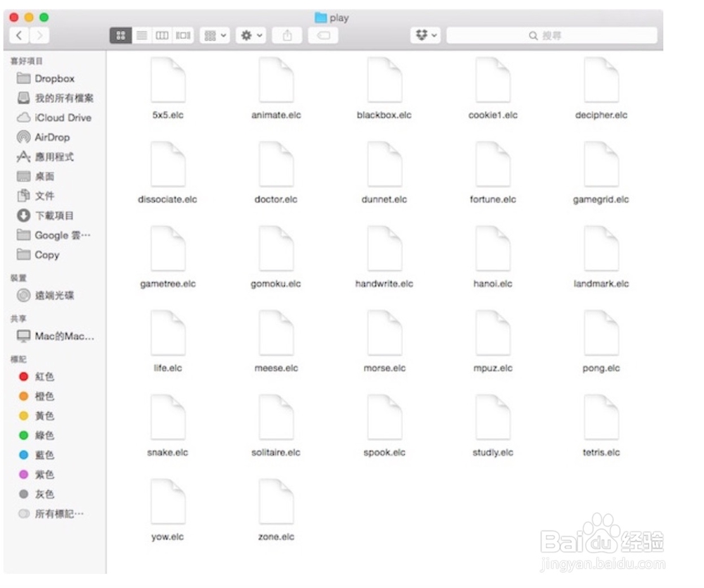Viewport: 704px width, 588px height.
Task: Select the doctor.elc file icon
Action: [276, 164]
